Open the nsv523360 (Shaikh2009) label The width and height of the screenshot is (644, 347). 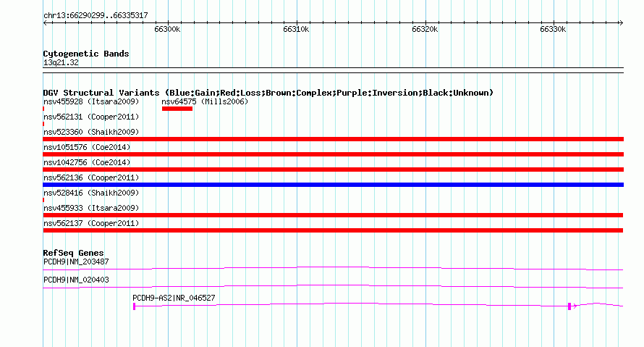point(91,132)
